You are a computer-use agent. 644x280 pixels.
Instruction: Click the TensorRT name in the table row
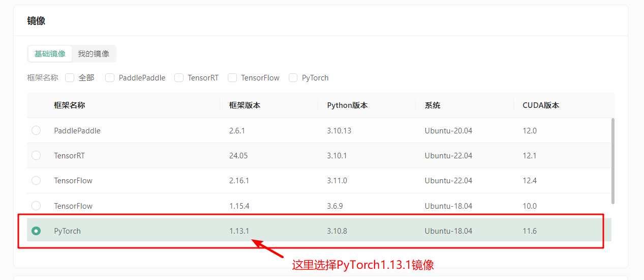coord(69,156)
